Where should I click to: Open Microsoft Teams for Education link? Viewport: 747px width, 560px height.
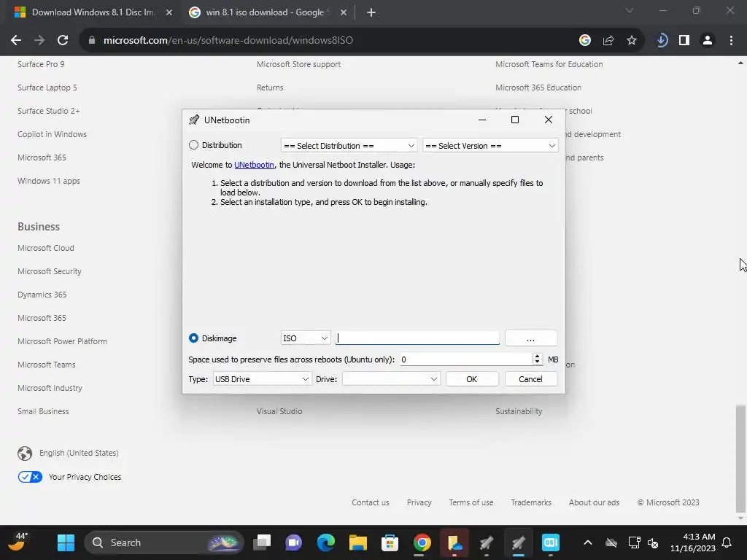549,64
